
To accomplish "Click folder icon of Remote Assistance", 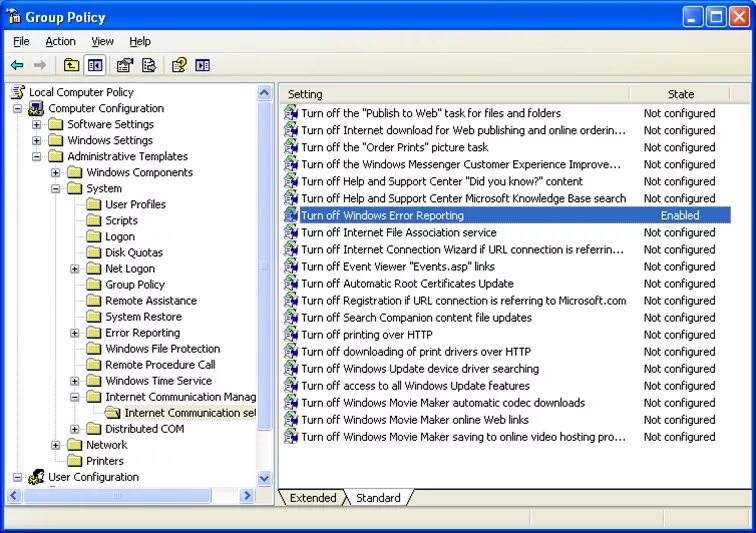I will (94, 301).
